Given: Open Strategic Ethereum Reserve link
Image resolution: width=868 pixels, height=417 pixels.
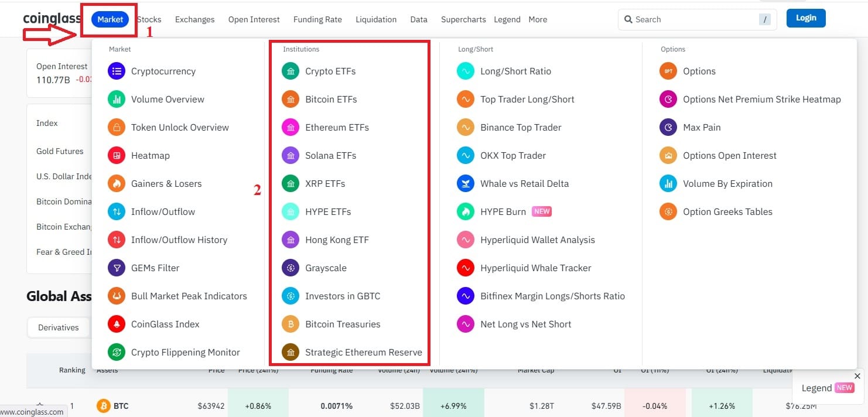Looking at the screenshot, I should coord(364,353).
